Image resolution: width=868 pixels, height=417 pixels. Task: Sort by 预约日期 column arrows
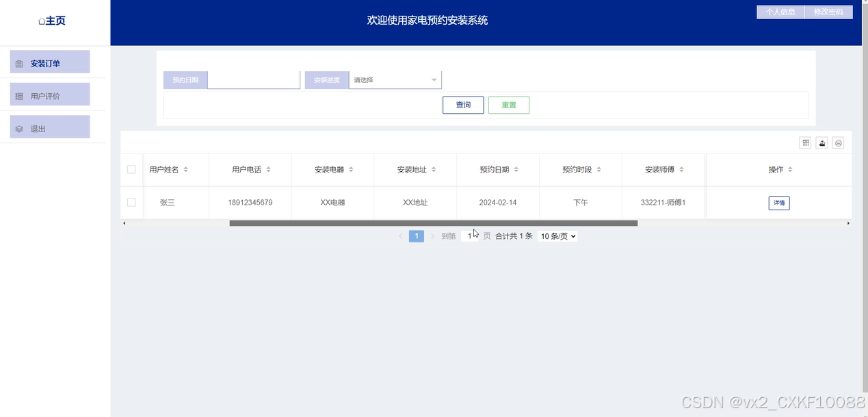point(516,170)
